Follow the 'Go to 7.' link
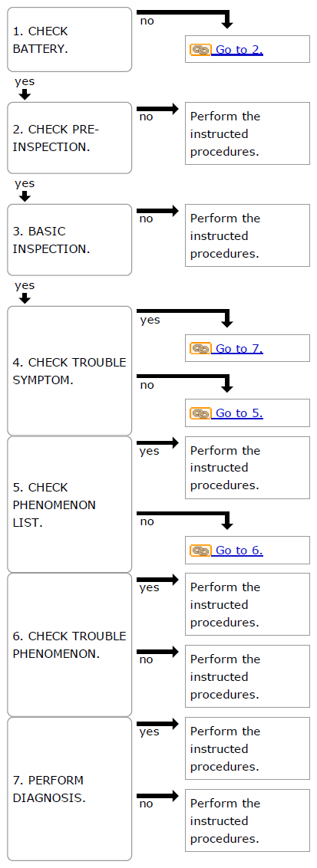Screen dimensions: 317x868 pyautogui.click(x=239, y=349)
